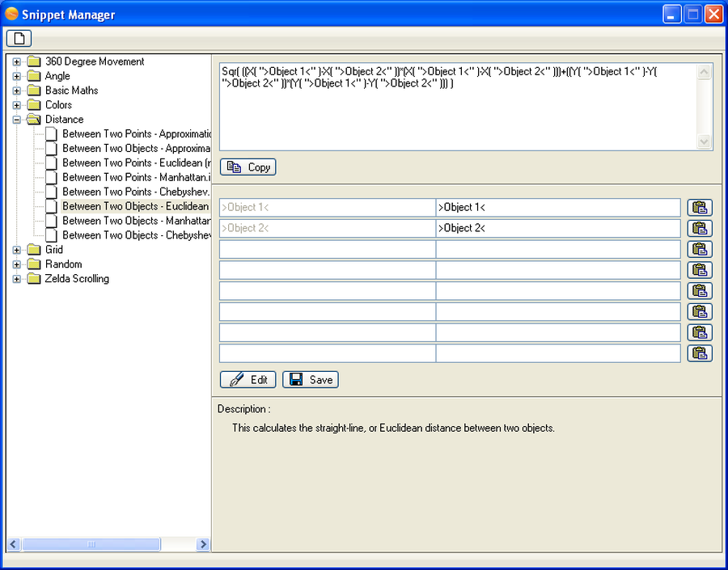Minimize the Snippet Manager window
Viewport: 728px width, 570px height.
[x=672, y=15]
